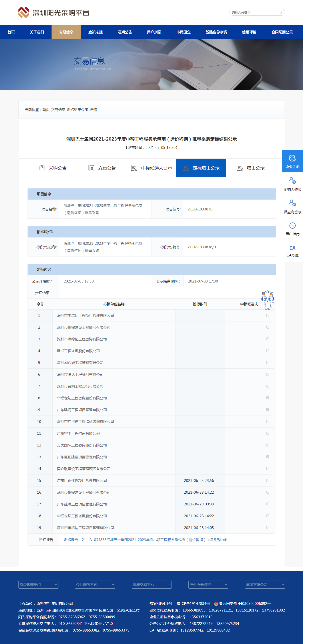311x644 pixels.
Task: Click section number 211JA1033838/01
Action: 203,247
